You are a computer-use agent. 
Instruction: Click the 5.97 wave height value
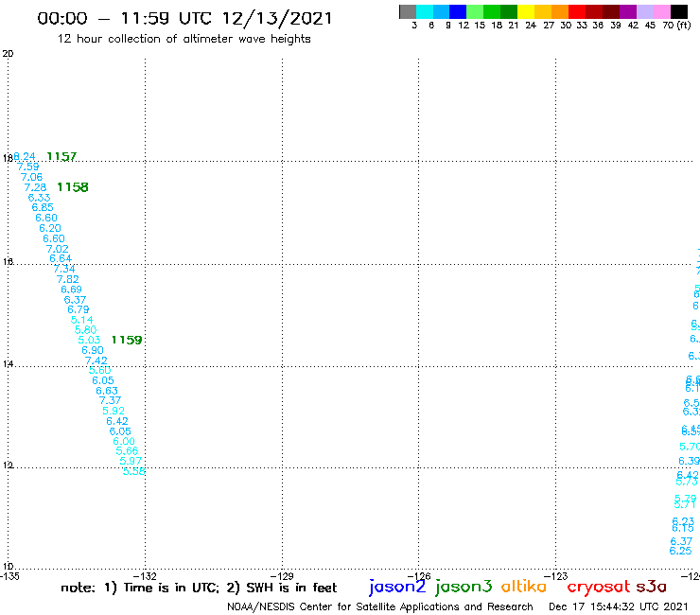pos(131,461)
